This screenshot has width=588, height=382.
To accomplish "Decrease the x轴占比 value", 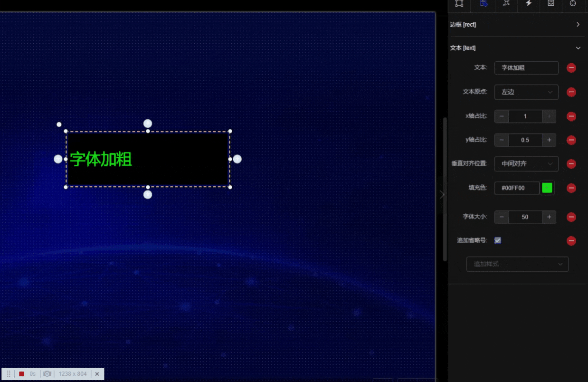I will (502, 116).
